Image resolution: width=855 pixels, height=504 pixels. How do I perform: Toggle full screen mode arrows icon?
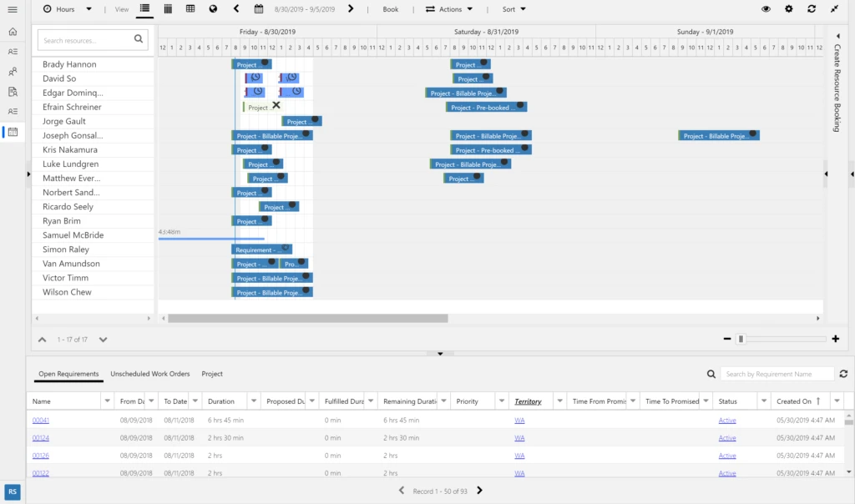coord(834,9)
